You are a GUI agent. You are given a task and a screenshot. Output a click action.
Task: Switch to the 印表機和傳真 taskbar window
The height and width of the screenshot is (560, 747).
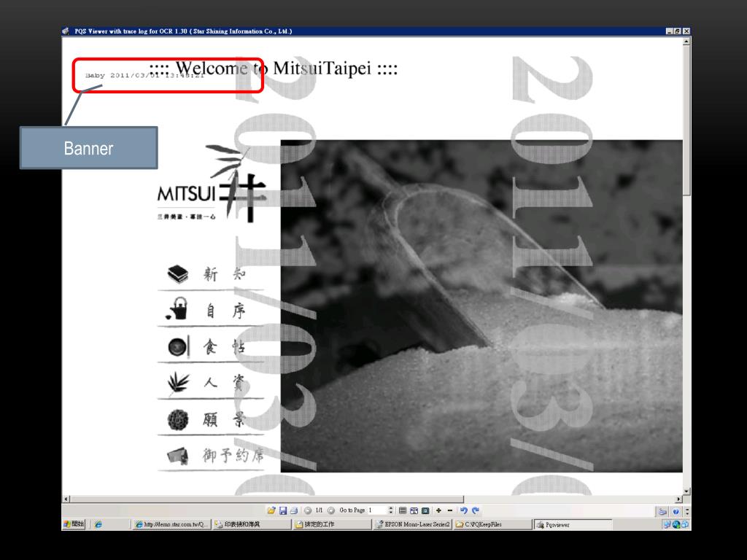click(x=252, y=524)
